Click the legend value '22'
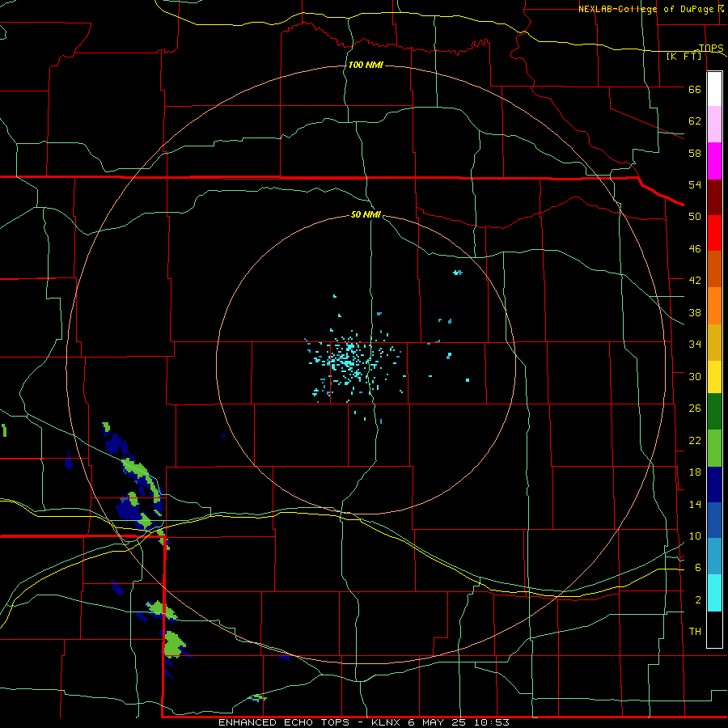Image resolution: width=728 pixels, height=728 pixels. pos(695,440)
